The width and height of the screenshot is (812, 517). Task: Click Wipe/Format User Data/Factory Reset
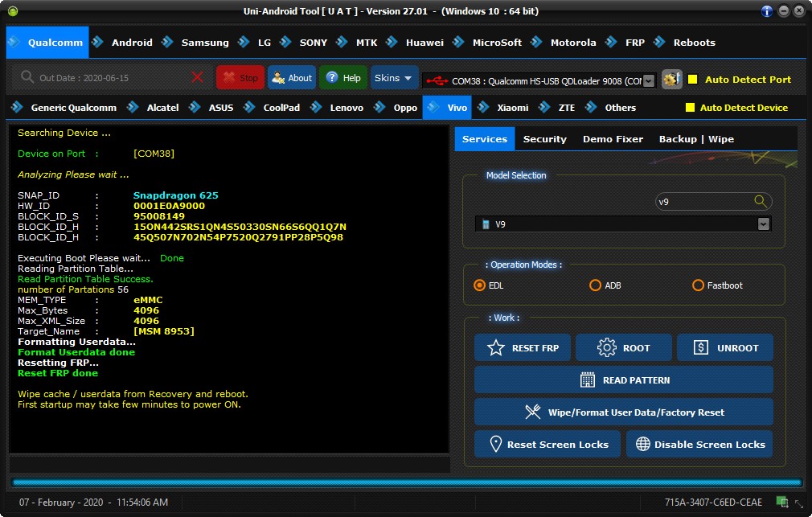[624, 412]
